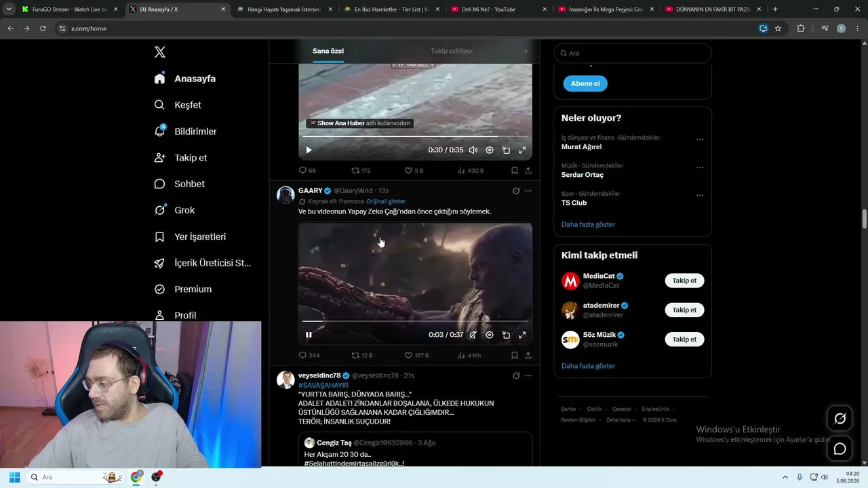Bookmark this page with the star icon
The width and height of the screenshot is (868, 488).
pos(778,28)
